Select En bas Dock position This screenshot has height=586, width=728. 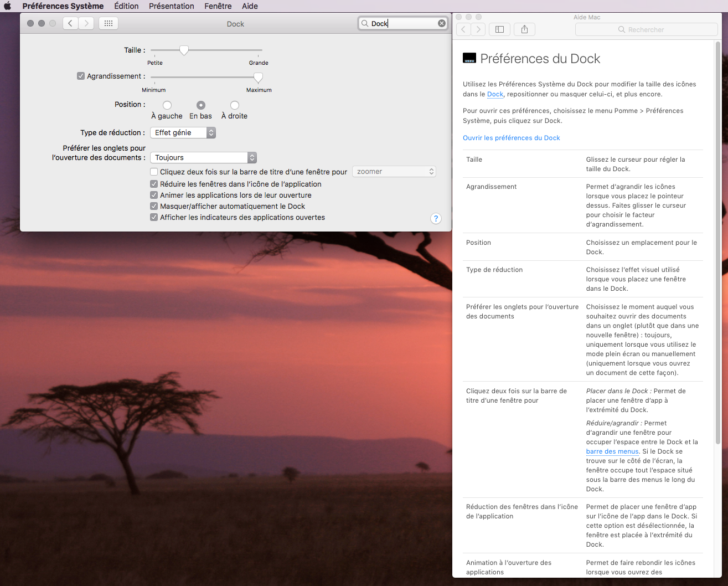tap(201, 105)
